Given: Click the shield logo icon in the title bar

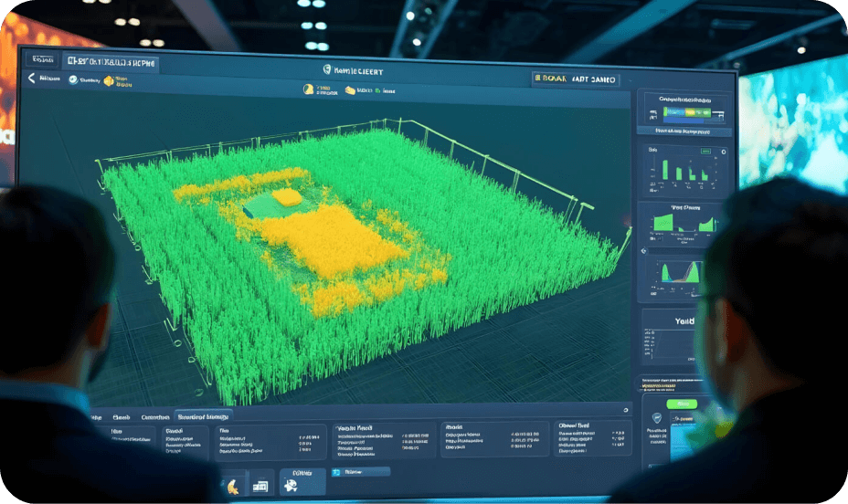Looking at the screenshot, I should tap(326, 69).
